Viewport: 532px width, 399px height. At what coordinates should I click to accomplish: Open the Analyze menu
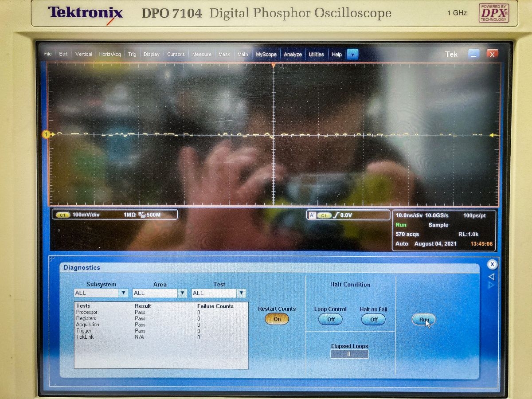(293, 55)
